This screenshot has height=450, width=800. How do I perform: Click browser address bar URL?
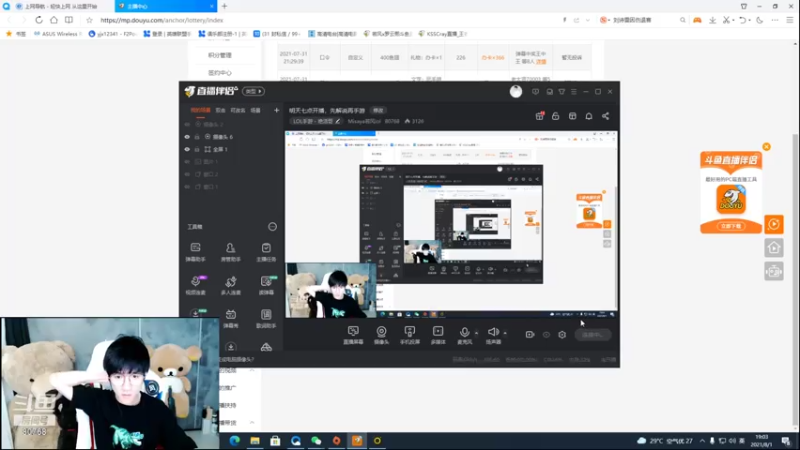coord(162,20)
